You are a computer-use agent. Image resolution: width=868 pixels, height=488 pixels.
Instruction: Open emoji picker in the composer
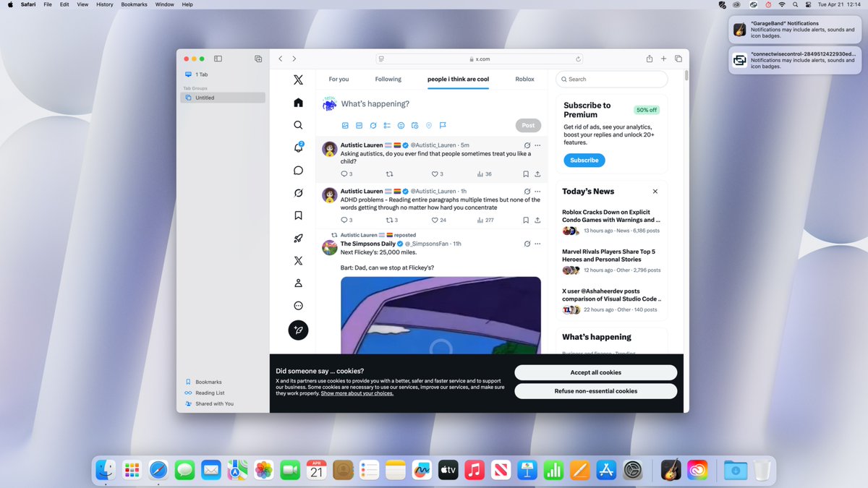coord(401,125)
